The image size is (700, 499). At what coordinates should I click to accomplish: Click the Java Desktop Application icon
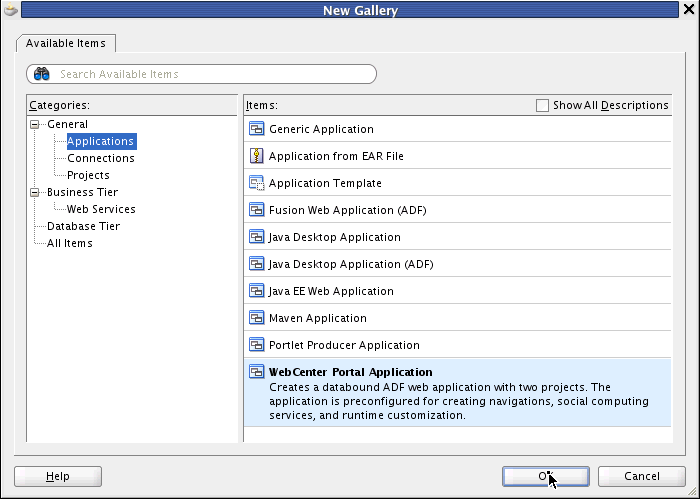(x=256, y=237)
